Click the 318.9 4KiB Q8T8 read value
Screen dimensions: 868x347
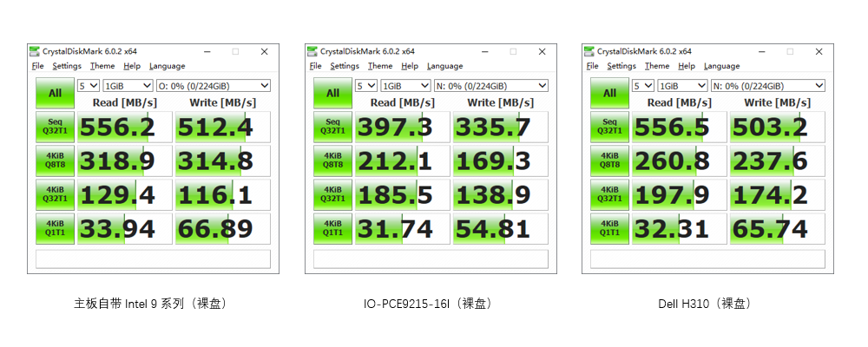tap(125, 160)
